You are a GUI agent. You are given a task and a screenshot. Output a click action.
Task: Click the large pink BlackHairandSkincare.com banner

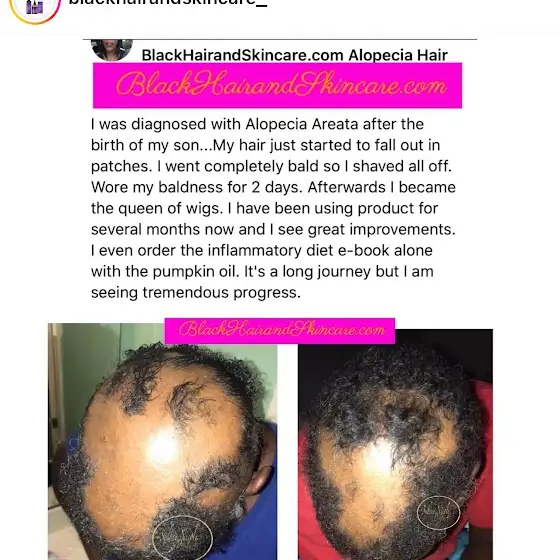(278, 85)
